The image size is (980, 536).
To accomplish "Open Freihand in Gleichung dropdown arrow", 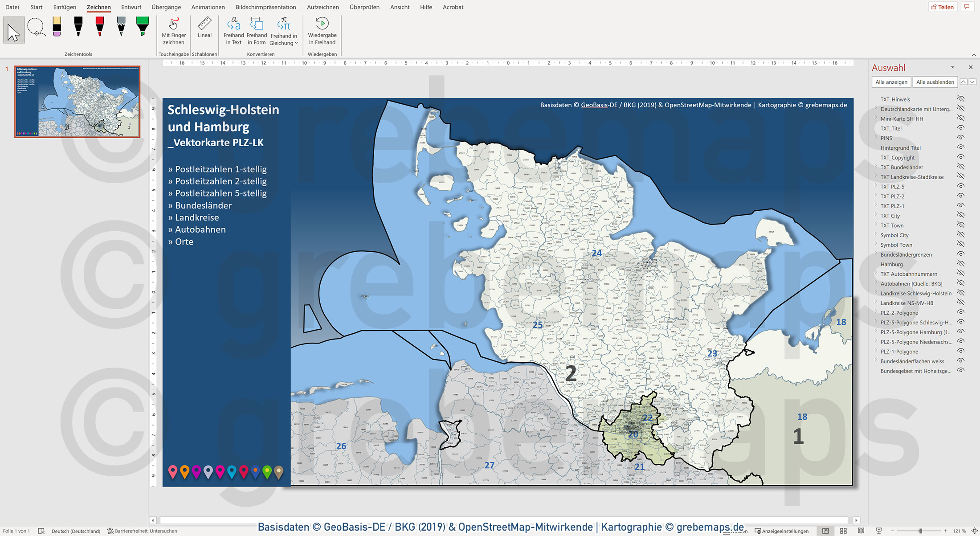I will (295, 43).
